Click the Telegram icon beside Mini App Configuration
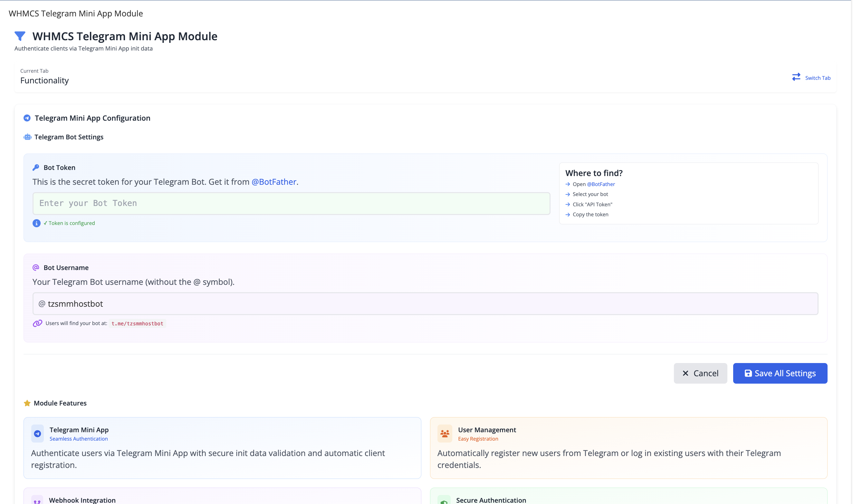 pyautogui.click(x=27, y=118)
